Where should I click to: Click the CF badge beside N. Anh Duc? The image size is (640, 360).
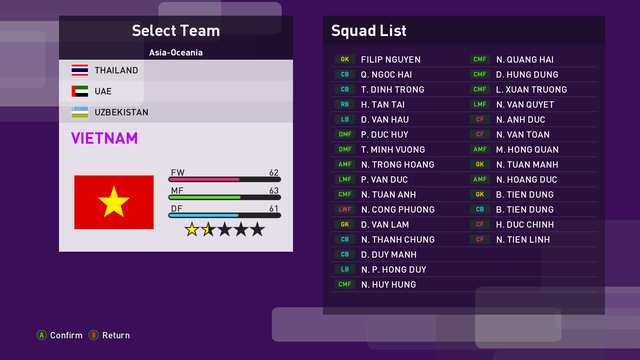(480, 119)
